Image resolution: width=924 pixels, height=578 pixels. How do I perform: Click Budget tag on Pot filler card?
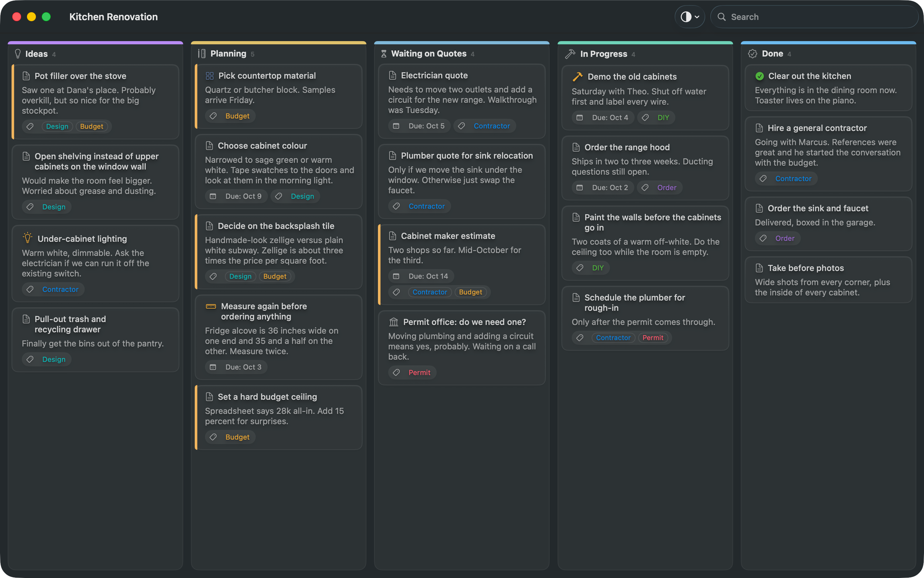tap(92, 127)
